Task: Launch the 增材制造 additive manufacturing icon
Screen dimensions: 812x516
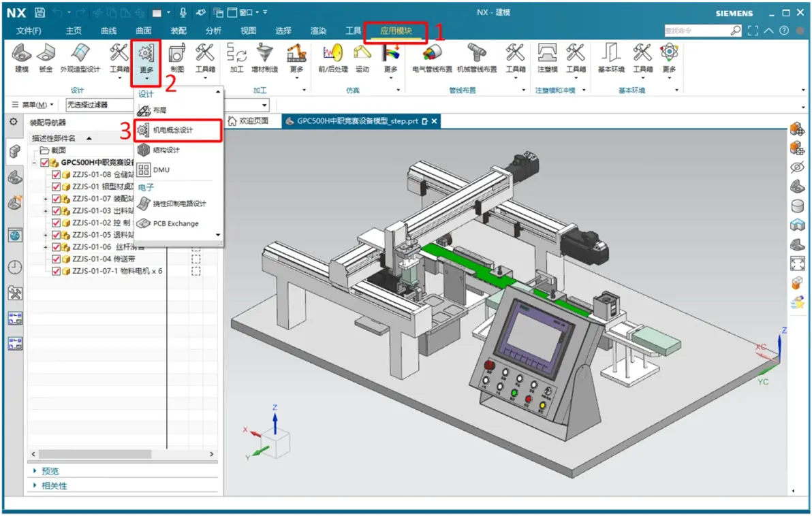Action: 264,58
